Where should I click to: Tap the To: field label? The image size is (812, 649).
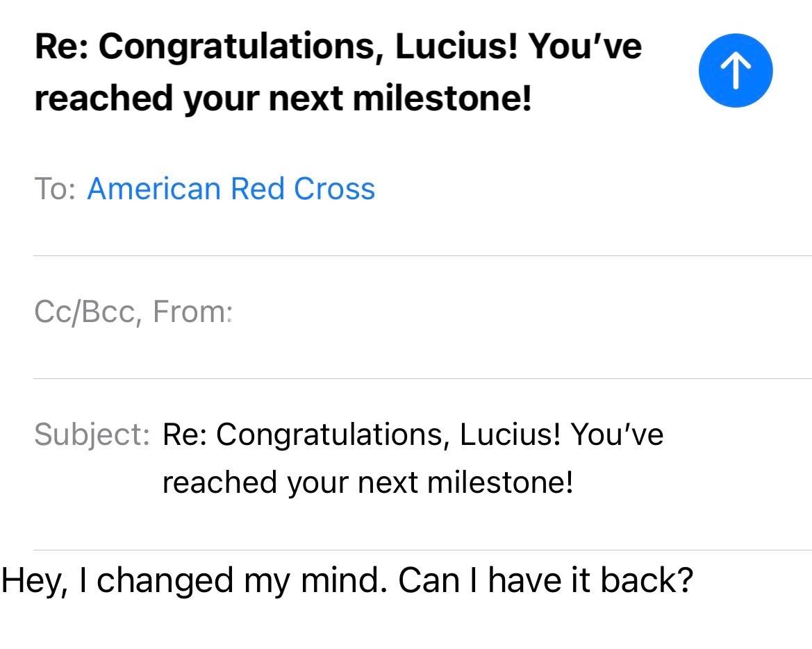tap(55, 188)
